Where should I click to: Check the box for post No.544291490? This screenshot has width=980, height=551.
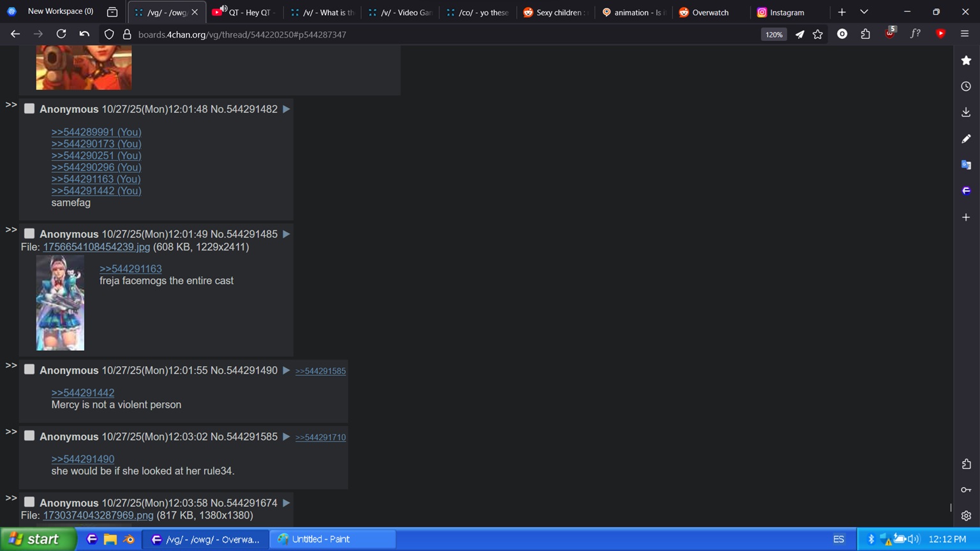click(x=29, y=369)
